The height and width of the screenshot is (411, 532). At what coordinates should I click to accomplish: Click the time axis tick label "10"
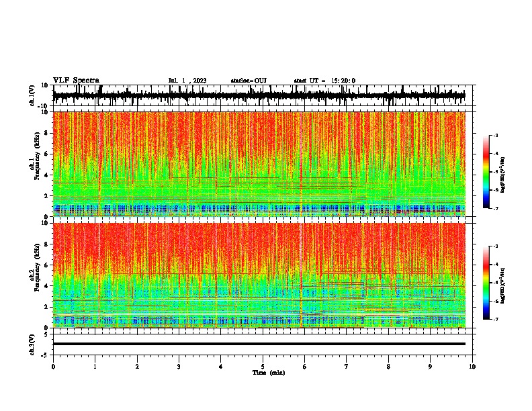click(472, 367)
